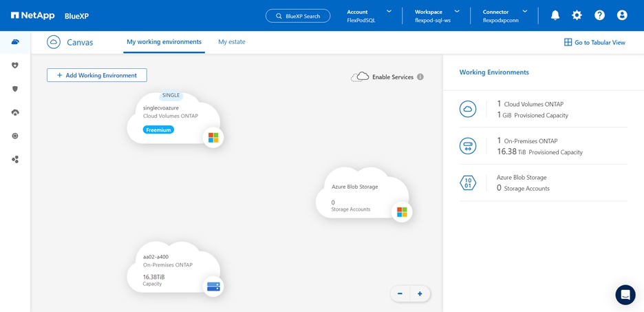The image size is (644, 312).
Task: Click the Freemium badge
Action: click(x=158, y=130)
